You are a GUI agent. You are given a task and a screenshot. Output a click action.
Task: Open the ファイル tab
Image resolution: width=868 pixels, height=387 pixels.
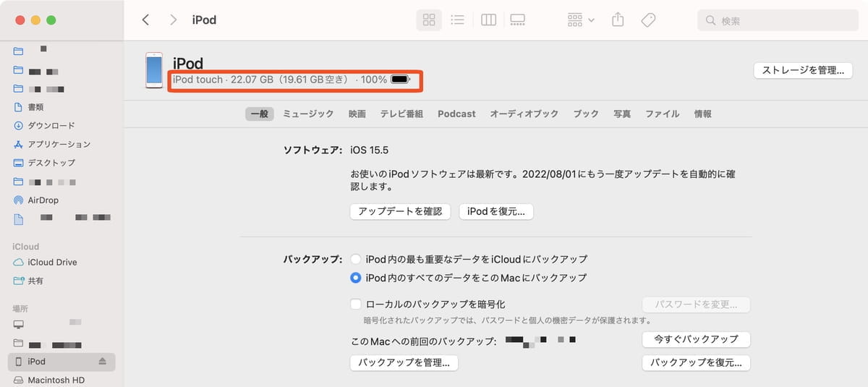662,114
